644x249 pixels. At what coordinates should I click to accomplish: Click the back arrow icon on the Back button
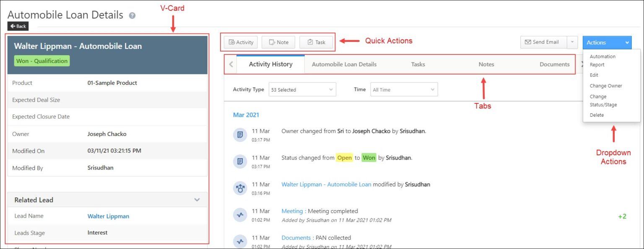click(12, 26)
